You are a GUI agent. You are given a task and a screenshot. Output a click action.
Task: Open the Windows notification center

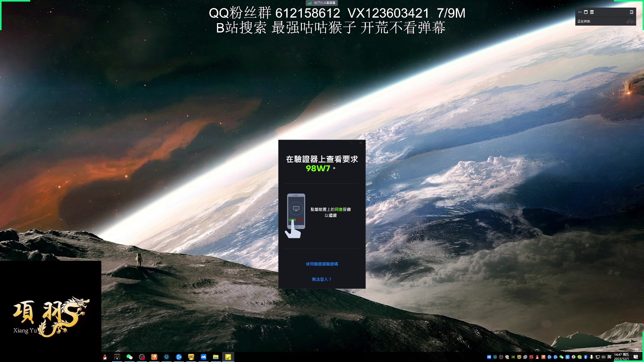click(x=636, y=357)
